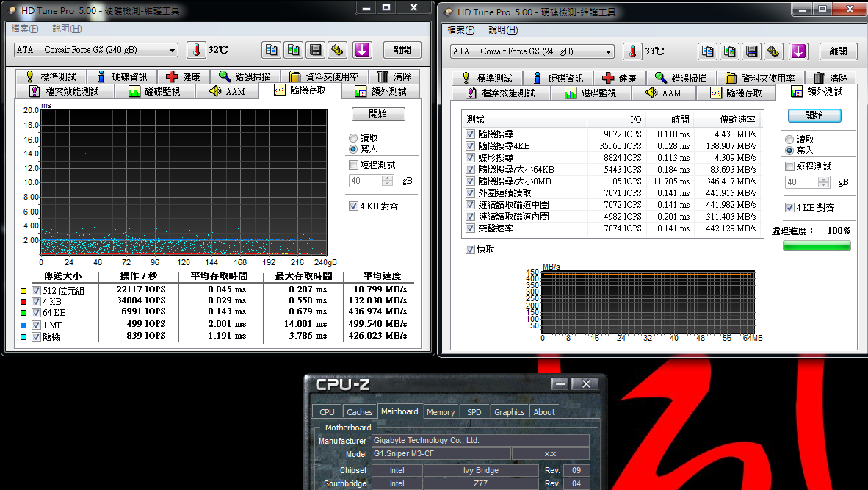The height and width of the screenshot is (490, 868).
Task: Select 讀取 radio button in left window
Action: click(x=353, y=138)
